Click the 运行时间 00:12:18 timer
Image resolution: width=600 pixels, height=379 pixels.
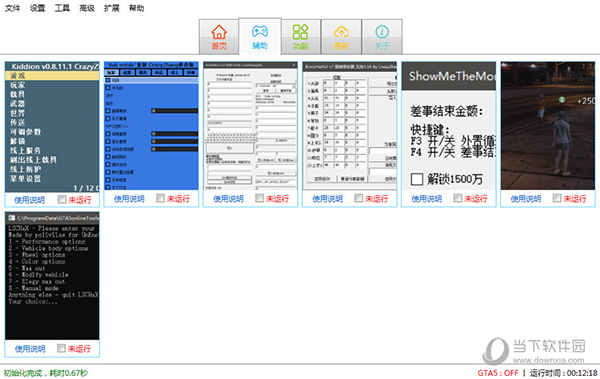pos(563,373)
